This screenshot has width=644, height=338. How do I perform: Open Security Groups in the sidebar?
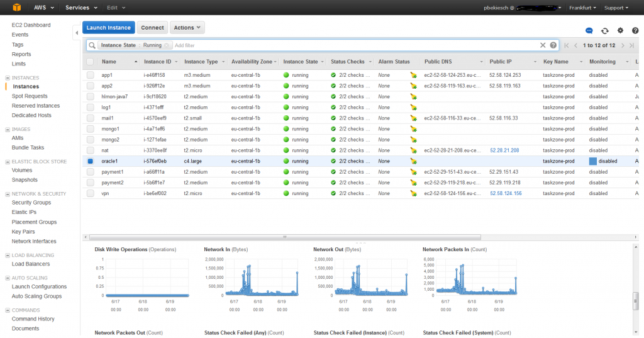[31, 203]
